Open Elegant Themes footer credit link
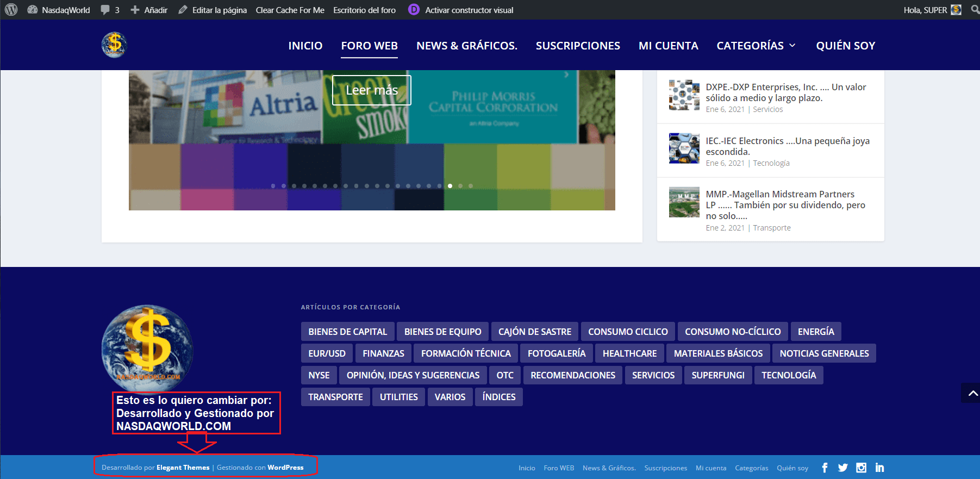This screenshot has width=980, height=479. [183, 468]
